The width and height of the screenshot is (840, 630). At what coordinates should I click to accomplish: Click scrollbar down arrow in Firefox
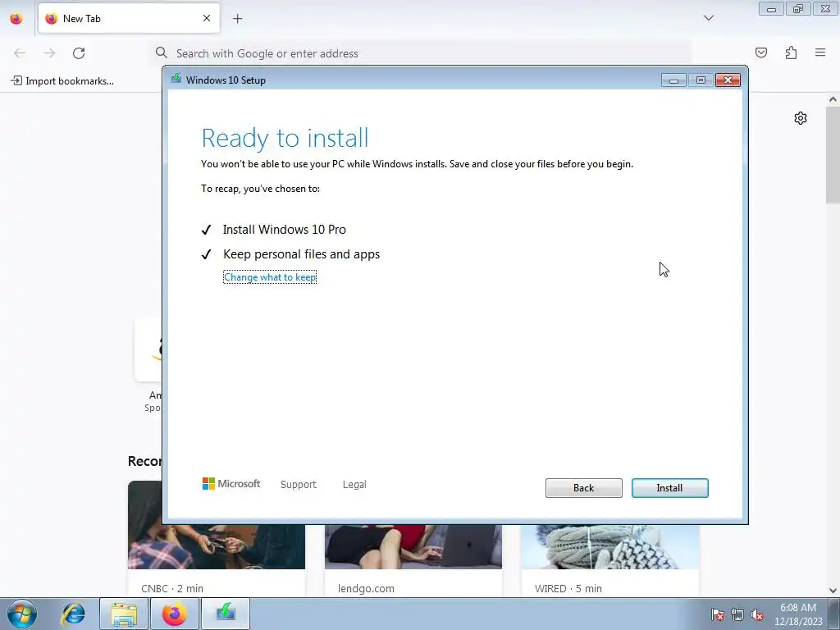[833, 591]
